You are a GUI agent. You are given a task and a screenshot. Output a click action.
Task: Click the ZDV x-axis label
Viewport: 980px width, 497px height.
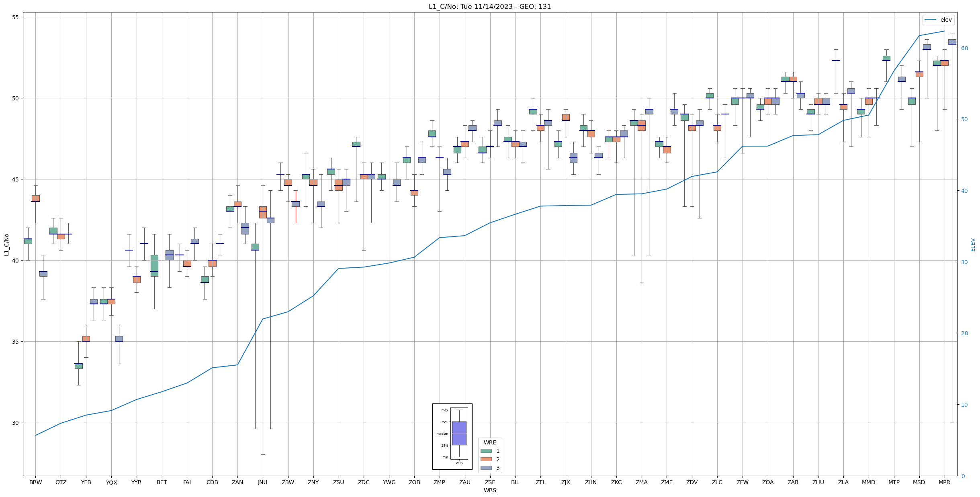(x=692, y=482)
